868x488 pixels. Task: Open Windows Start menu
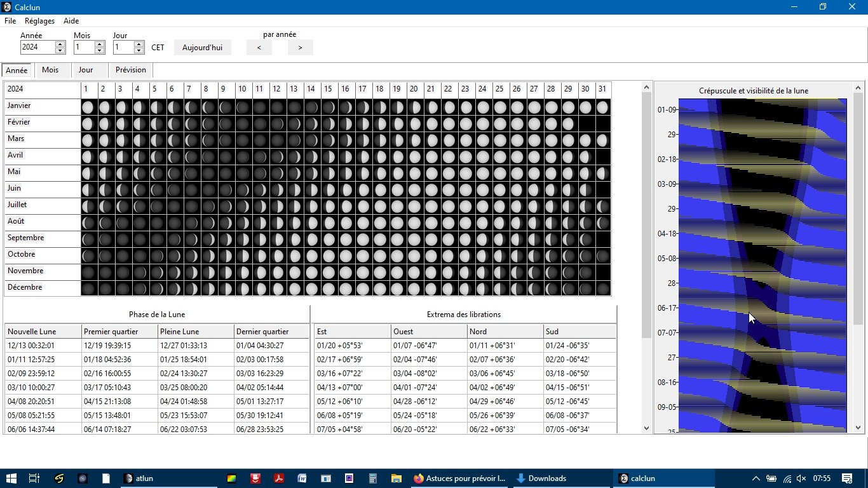pos(11,478)
